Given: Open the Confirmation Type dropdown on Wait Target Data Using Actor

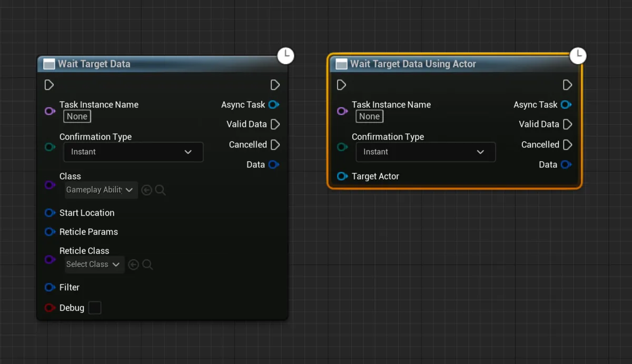Looking at the screenshot, I should click(x=426, y=152).
